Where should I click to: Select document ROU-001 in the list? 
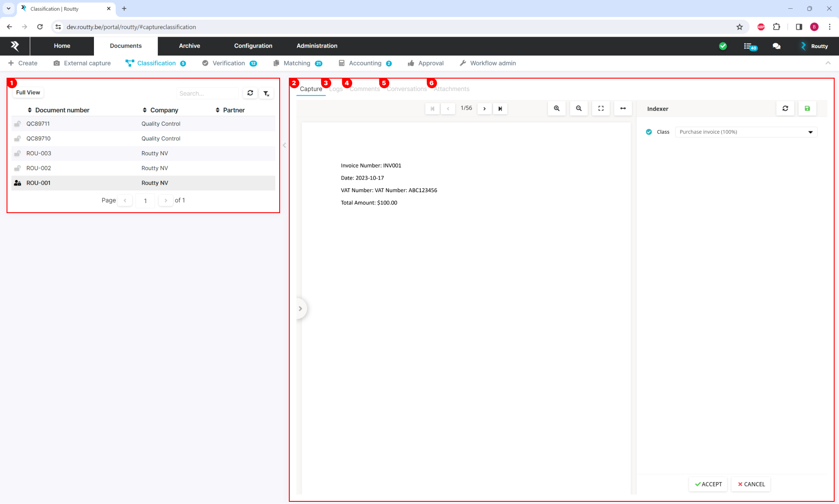click(38, 183)
